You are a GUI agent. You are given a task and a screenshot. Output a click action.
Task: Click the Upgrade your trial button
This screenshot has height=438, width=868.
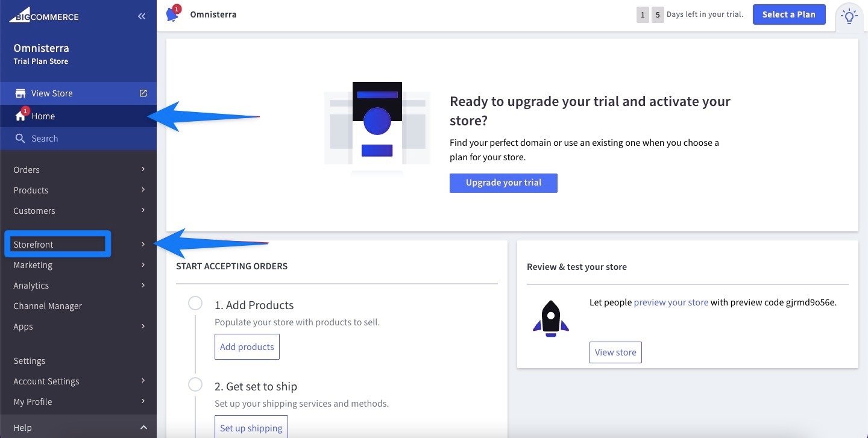tap(503, 183)
